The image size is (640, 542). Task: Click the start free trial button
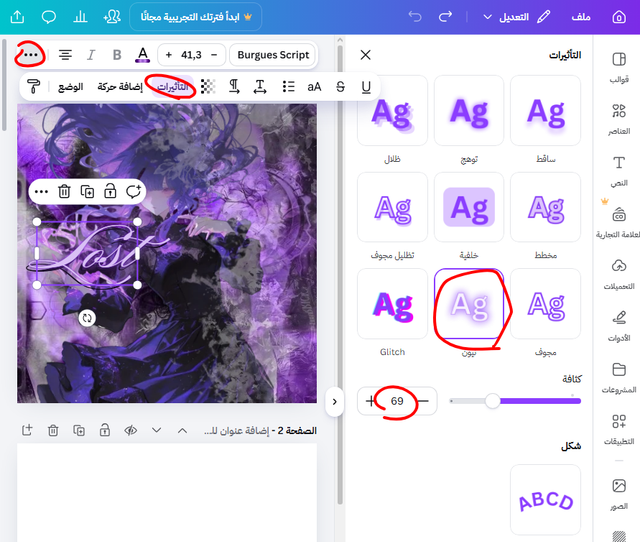tap(196, 17)
